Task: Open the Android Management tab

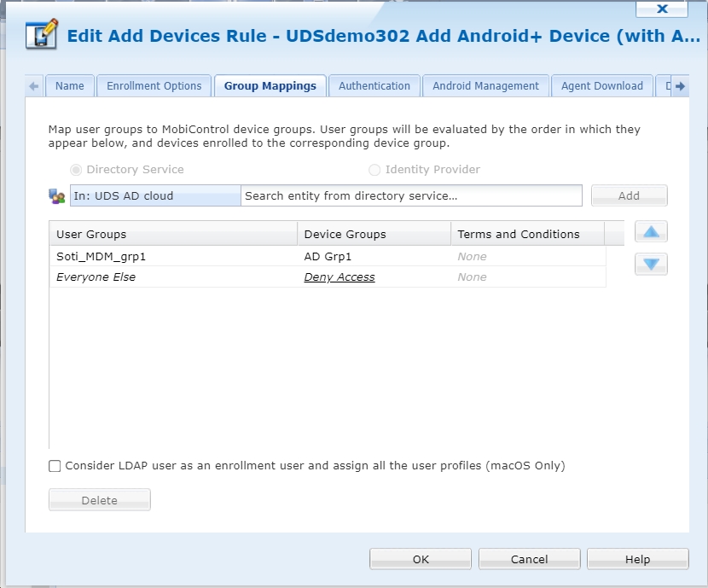Action: 485,86
